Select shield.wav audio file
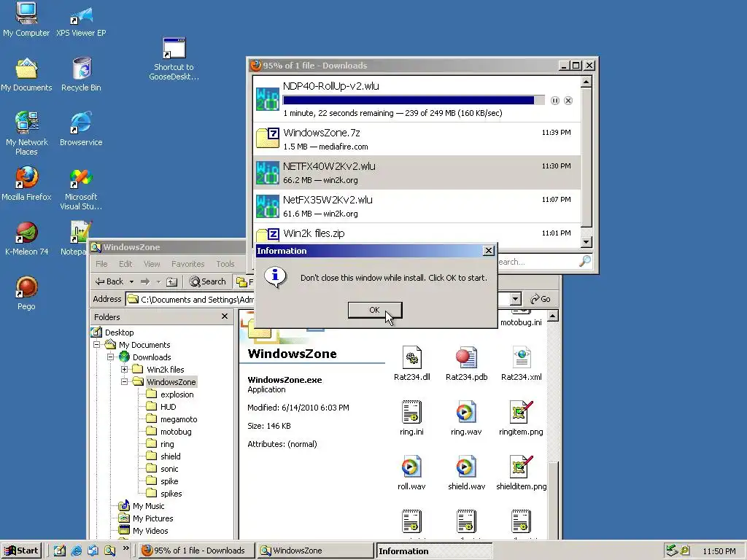This screenshot has width=747, height=560. [466, 473]
